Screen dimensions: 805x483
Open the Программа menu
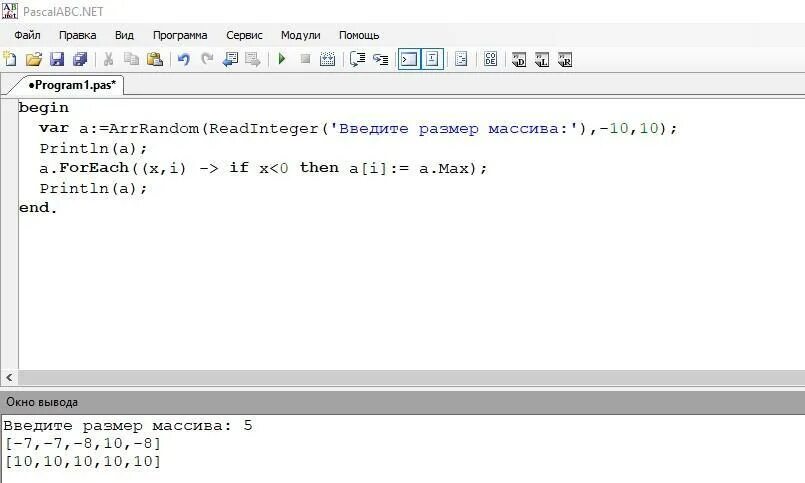180,35
